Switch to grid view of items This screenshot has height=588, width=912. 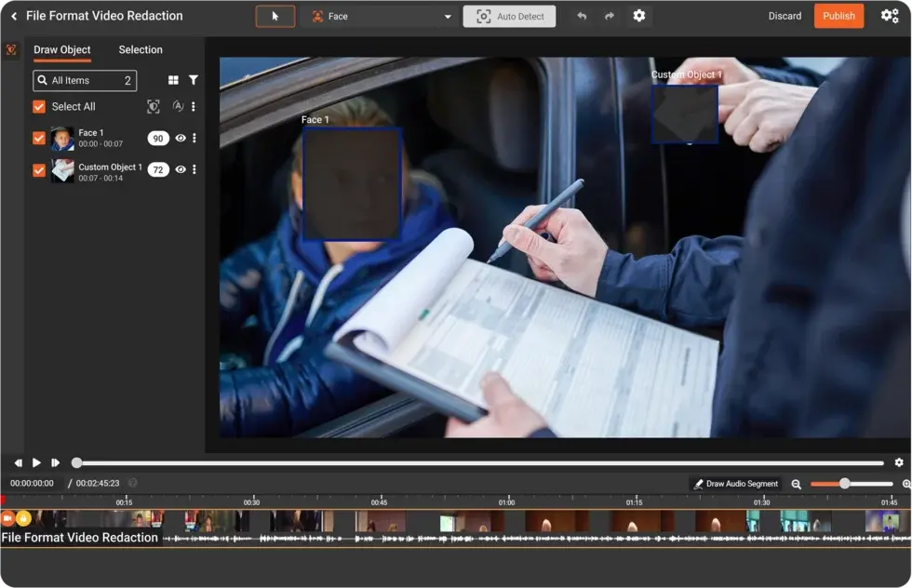click(x=173, y=81)
